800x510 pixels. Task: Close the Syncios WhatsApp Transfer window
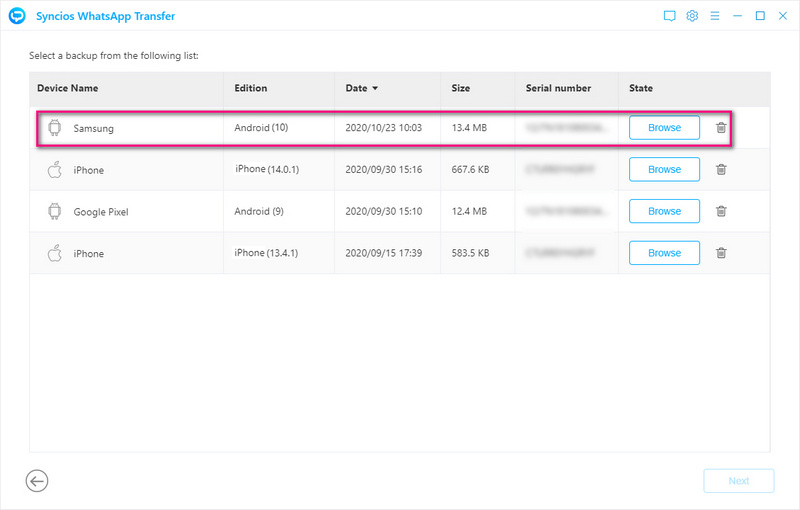pos(783,16)
